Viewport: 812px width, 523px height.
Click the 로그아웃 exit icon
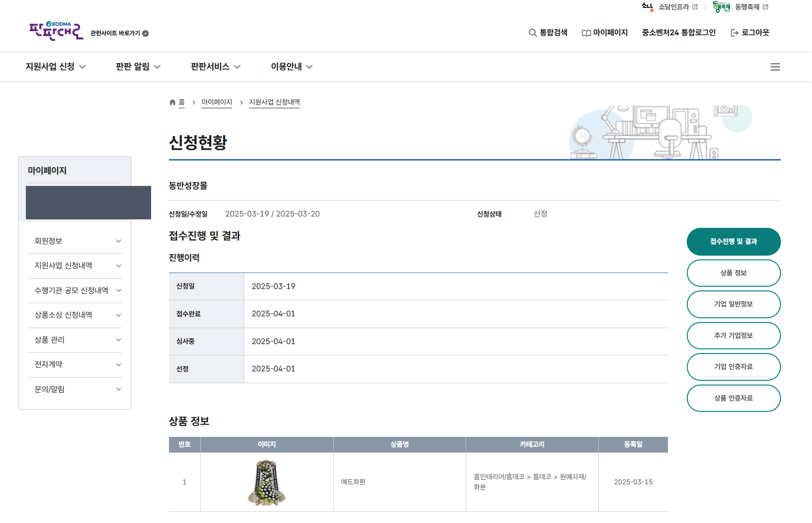click(x=734, y=33)
